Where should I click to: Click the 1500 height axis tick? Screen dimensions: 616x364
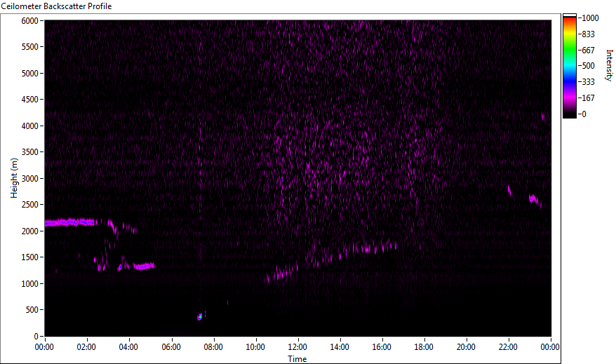coord(29,257)
